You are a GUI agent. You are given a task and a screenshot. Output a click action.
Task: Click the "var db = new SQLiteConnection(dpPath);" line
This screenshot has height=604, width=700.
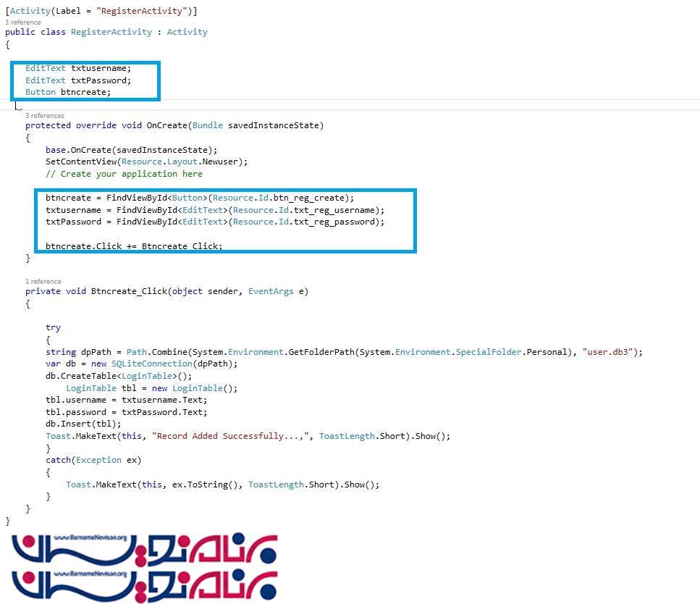point(141,364)
